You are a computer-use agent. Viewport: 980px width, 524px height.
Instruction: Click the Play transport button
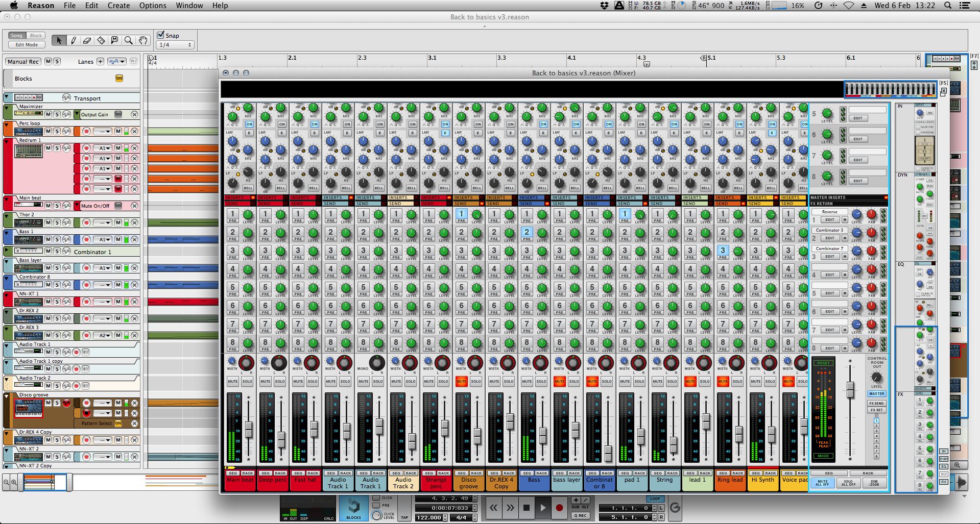click(x=543, y=508)
